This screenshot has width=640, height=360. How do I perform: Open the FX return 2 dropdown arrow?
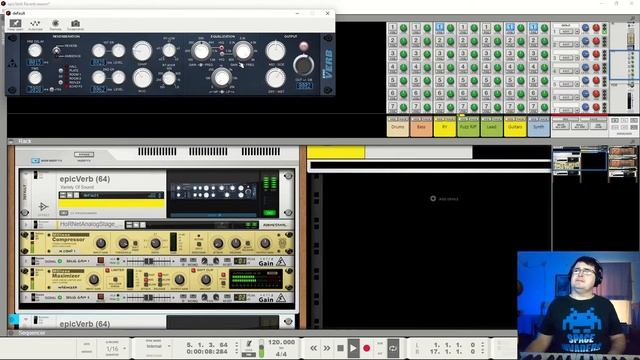coord(577,44)
